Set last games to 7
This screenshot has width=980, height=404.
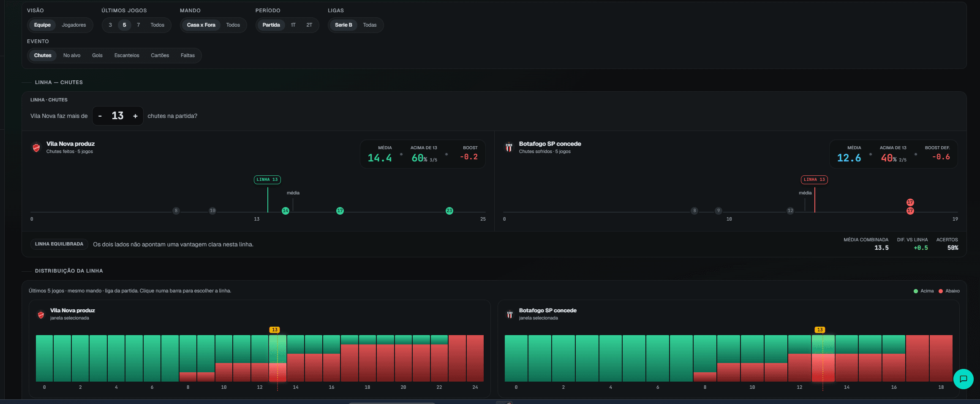click(138, 25)
